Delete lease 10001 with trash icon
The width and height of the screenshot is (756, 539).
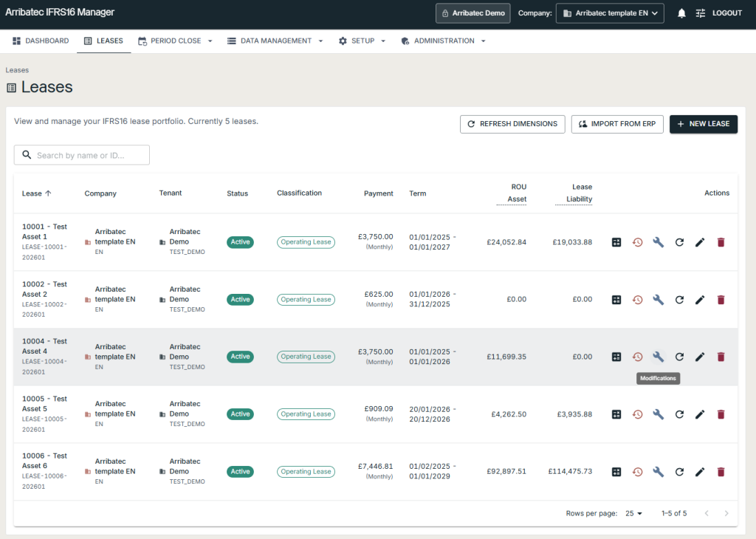click(721, 242)
